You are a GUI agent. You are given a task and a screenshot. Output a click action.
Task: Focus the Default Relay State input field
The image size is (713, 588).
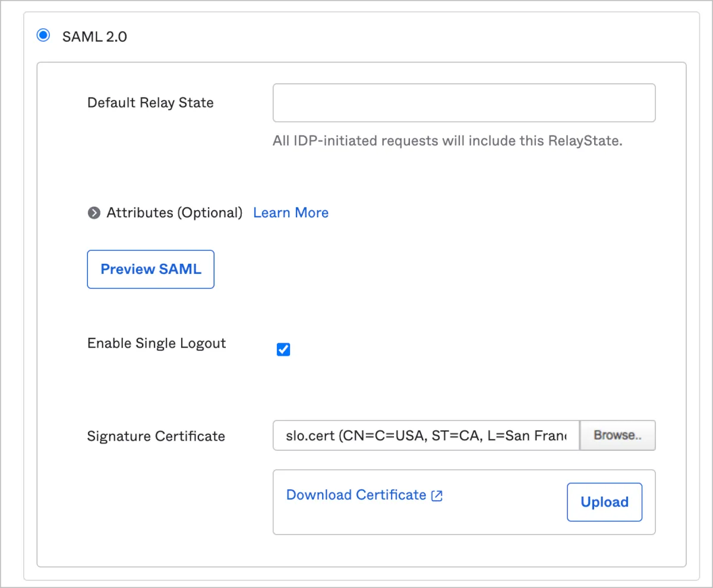click(x=463, y=103)
